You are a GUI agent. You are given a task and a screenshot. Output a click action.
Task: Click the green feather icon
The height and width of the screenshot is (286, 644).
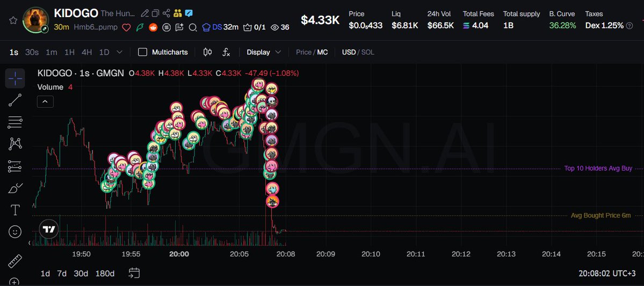click(x=140, y=27)
